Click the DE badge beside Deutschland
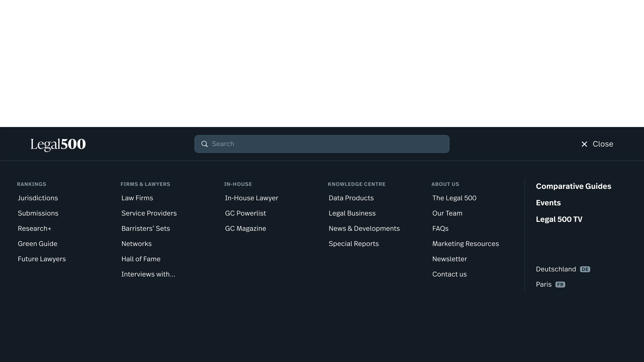 (585, 269)
